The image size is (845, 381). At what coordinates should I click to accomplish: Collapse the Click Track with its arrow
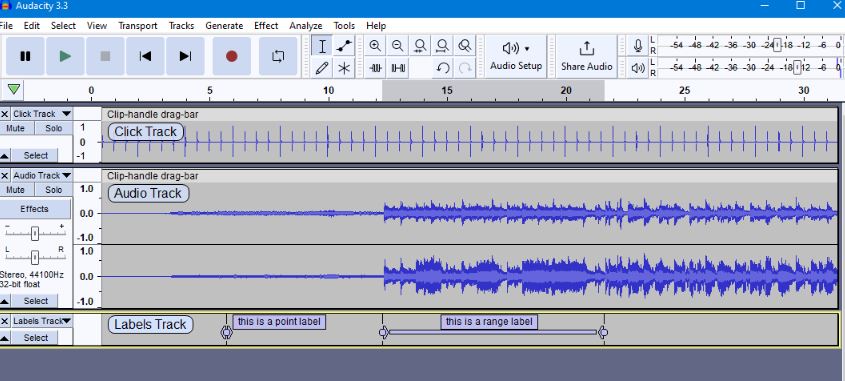pos(4,156)
